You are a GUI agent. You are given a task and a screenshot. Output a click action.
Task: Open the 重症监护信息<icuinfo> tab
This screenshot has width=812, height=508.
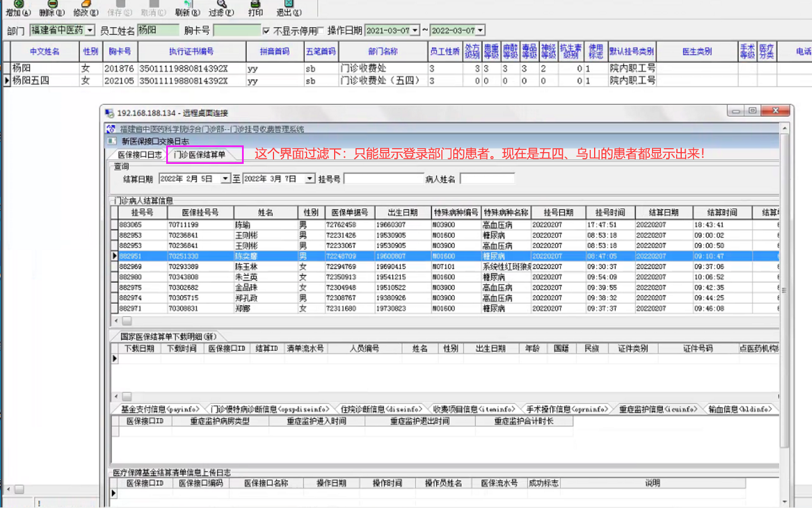658,409
